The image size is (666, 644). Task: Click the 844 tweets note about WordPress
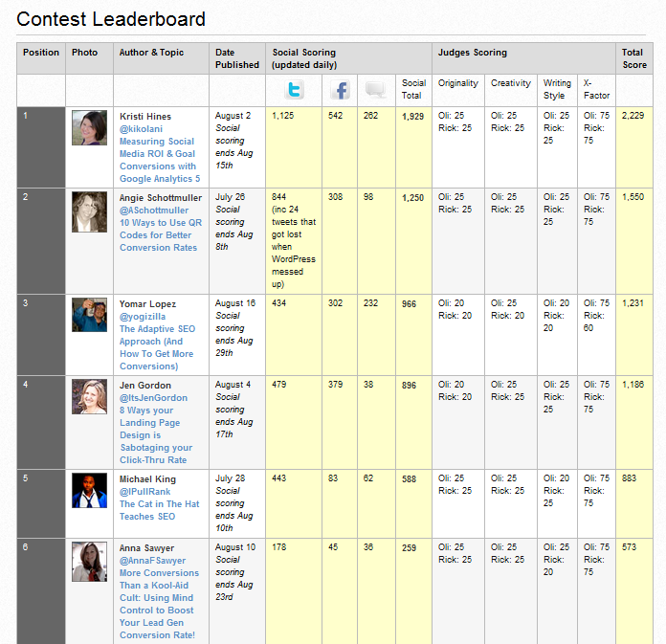click(294, 240)
